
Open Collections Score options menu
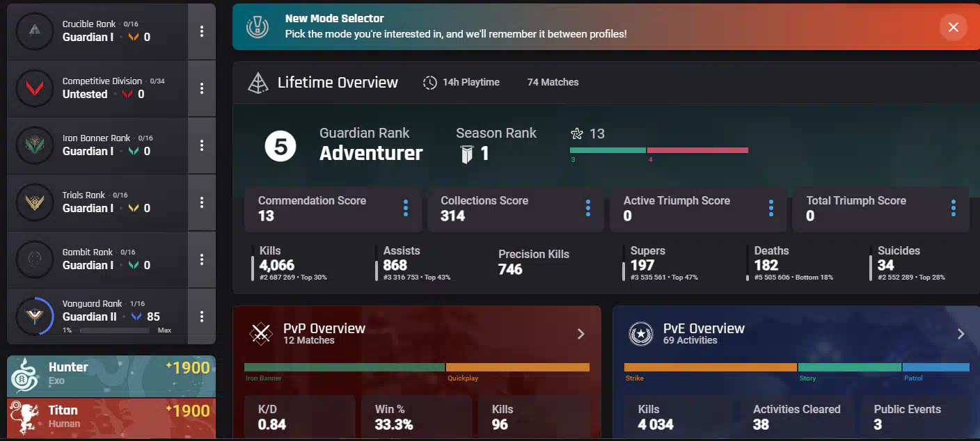tap(588, 208)
